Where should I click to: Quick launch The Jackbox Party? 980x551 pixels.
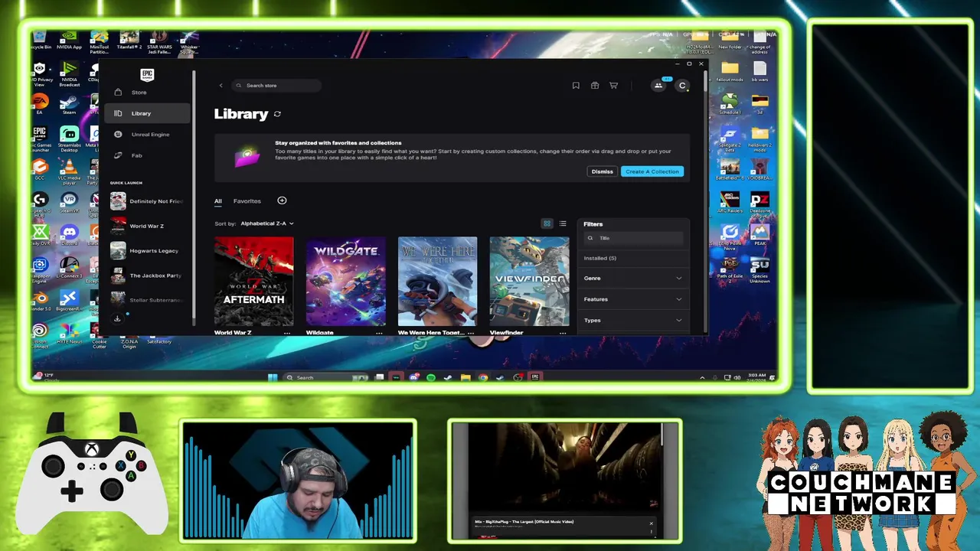click(x=147, y=275)
